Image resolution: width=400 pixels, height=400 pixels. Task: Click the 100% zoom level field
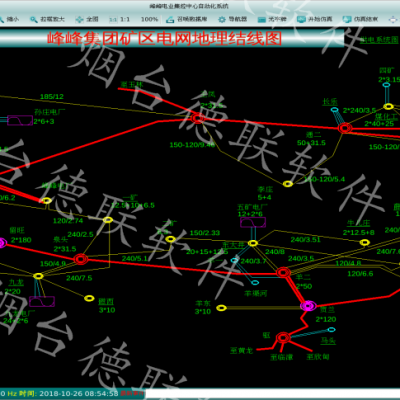(x=149, y=19)
